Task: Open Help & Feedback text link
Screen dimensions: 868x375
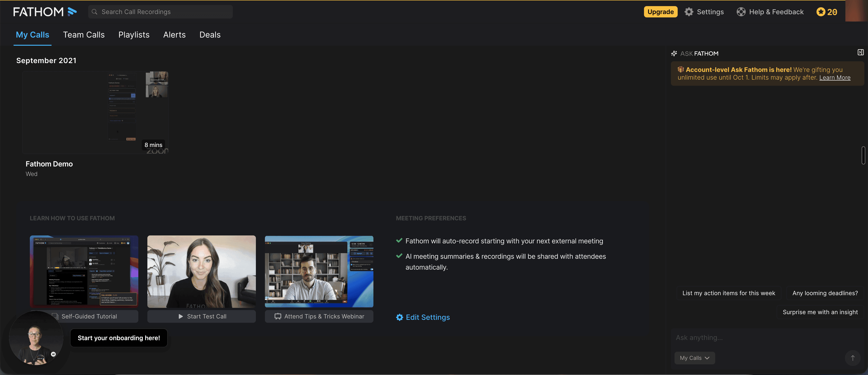Action: pyautogui.click(x=776, y=12)
